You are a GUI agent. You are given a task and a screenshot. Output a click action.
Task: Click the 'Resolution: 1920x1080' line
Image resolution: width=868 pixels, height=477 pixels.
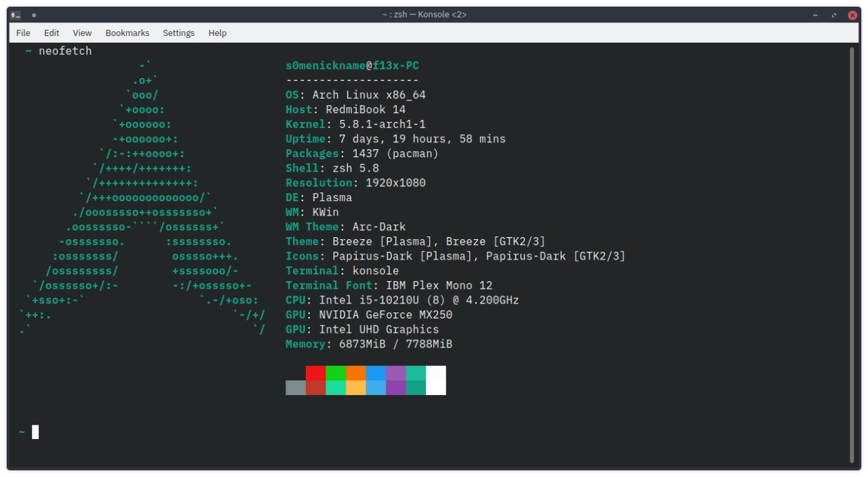coord(355,183)
